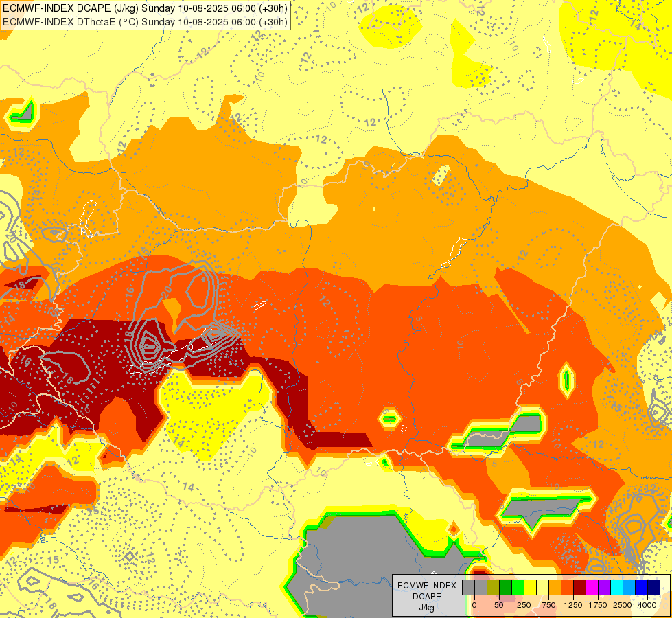
Task: Click the navy legend swatch
Action: point(653,588)
